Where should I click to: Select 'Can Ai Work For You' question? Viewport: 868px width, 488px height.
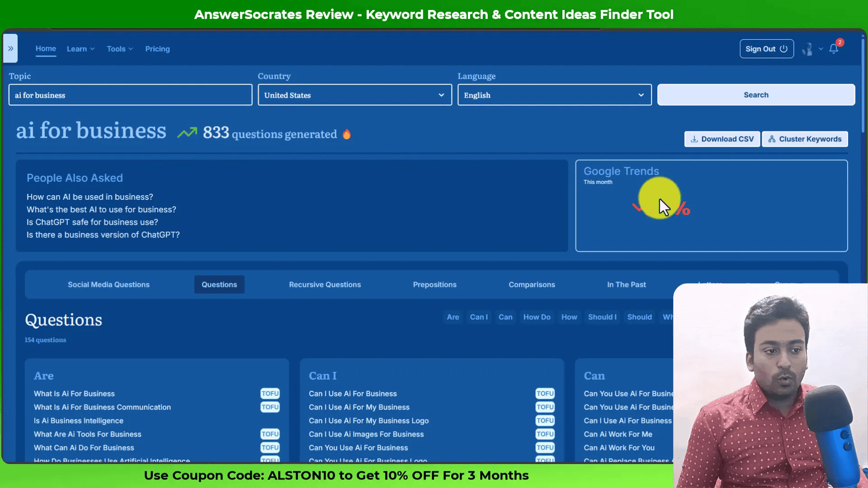click(x=619, y=448)
